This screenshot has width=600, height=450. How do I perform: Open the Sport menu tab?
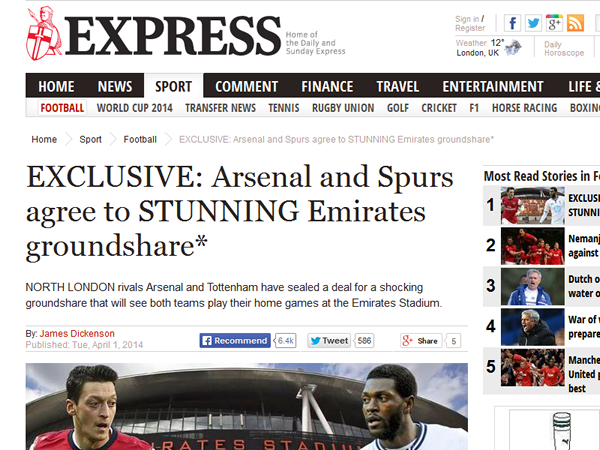pyautogui.click(x=173, y=86)
